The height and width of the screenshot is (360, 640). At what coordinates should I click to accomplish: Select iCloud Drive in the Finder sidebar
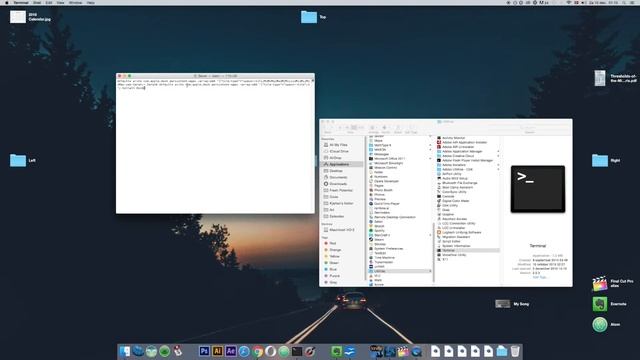pyautogui.click(x=339, y=151)
